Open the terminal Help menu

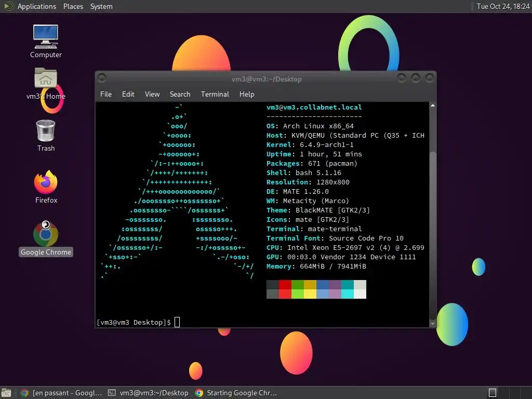[x=247, y=95]
